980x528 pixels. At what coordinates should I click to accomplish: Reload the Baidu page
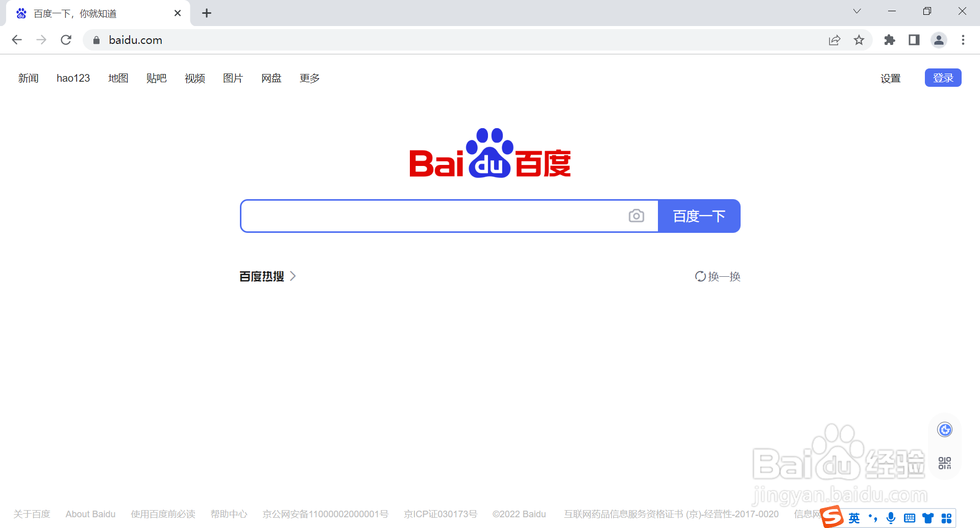[66, 40]
